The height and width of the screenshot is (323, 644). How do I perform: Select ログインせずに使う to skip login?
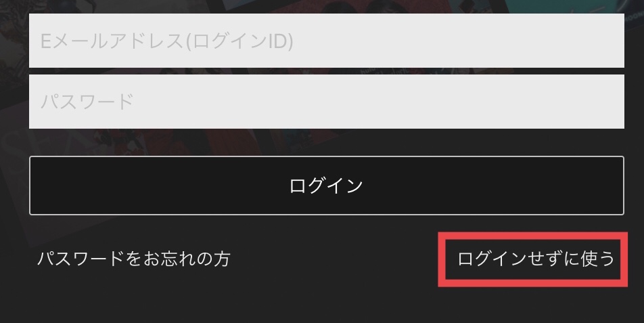[x=536, y=259]
